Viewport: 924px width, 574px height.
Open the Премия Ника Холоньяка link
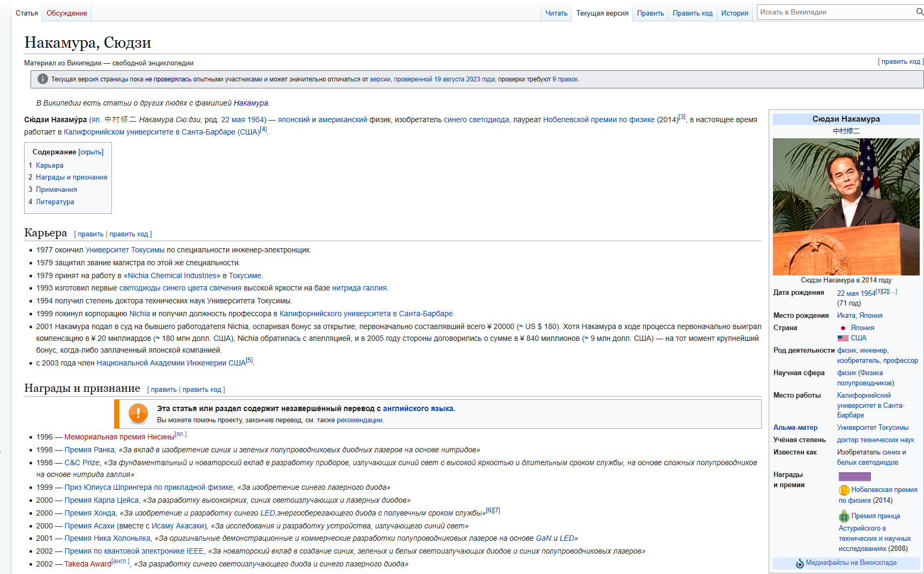pyautogui.click(x=108, y=539)
